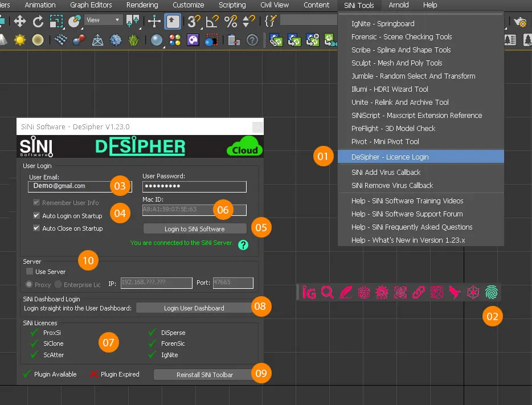Click the IgNite IG icon in SiNi toolbar

(309, 292)
